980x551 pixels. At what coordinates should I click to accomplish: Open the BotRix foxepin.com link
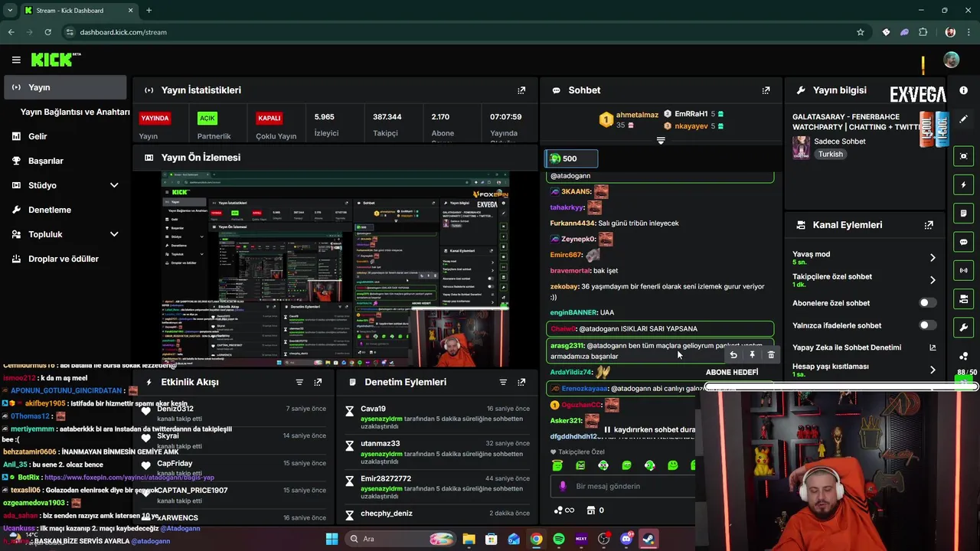pos(129,478)
